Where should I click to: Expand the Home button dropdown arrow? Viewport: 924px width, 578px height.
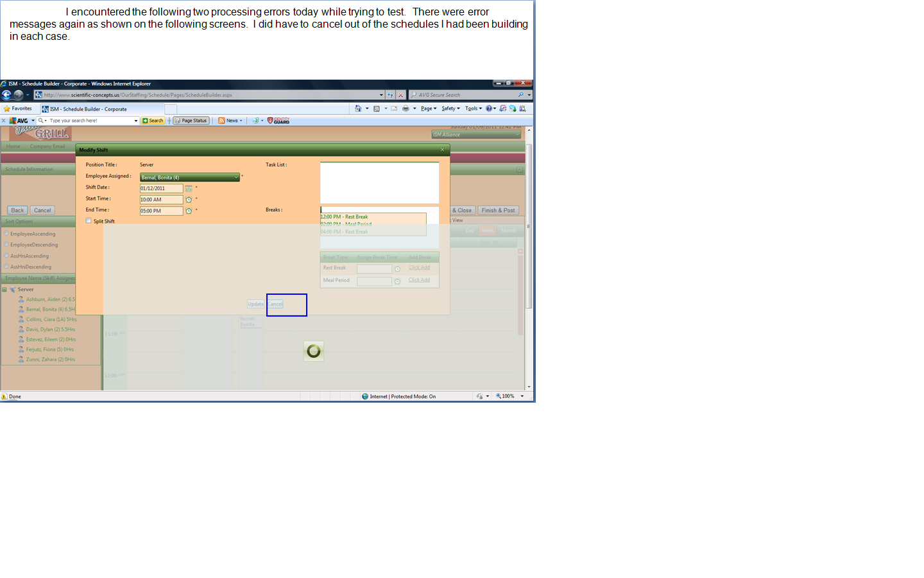367,109
